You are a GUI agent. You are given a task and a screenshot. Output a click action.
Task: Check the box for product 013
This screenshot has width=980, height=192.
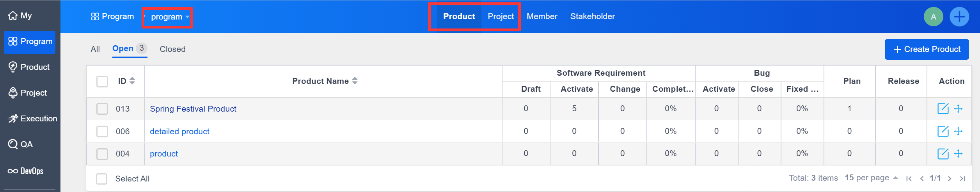pyautogui.click(x=102, y=109)
